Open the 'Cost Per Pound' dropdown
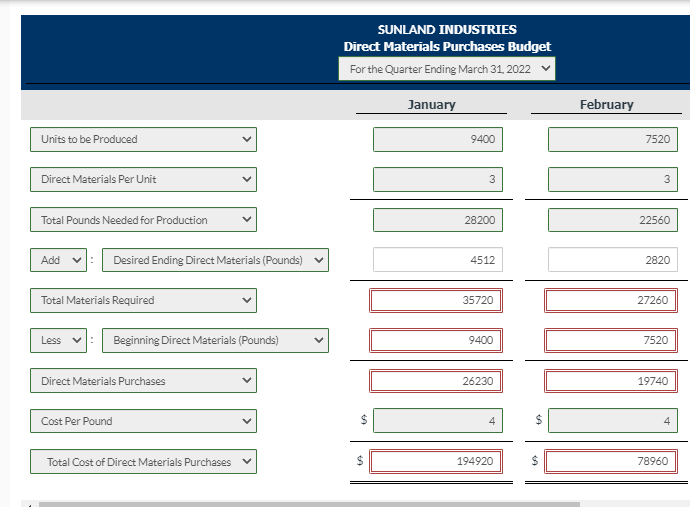 [x=143, y=421]
